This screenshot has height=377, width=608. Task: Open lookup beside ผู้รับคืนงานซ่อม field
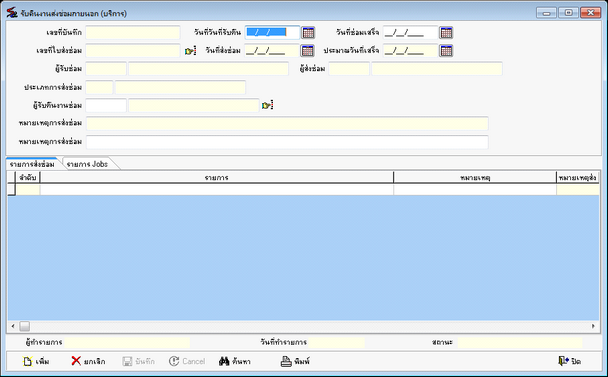coord(268,105)
